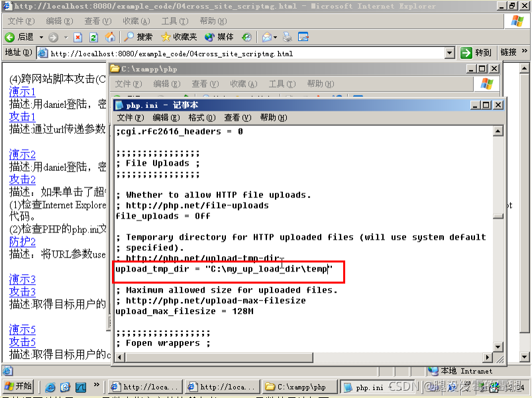Open the IE address bar dropdown arrow
The image size is (532, 398).
click(450, 53)
